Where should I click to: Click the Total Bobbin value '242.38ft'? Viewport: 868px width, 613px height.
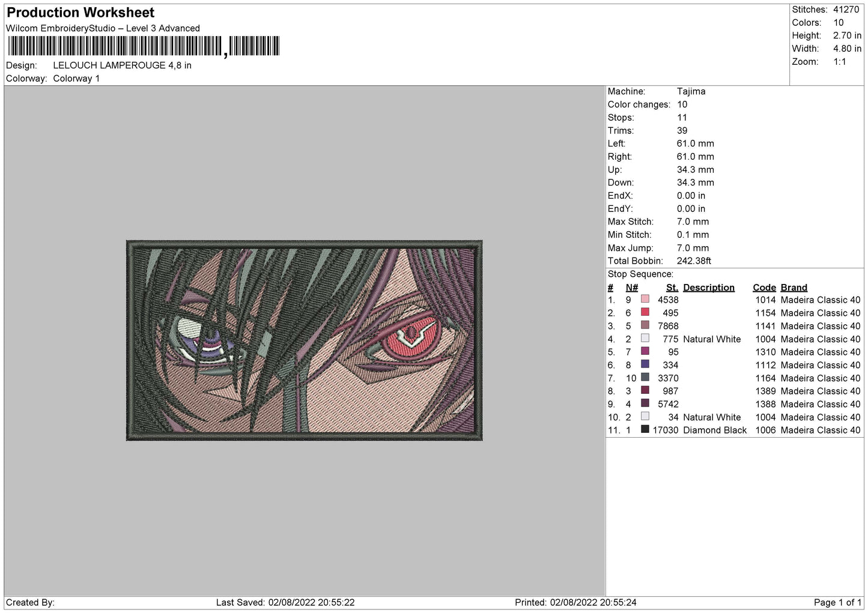[x=694, y=261]
